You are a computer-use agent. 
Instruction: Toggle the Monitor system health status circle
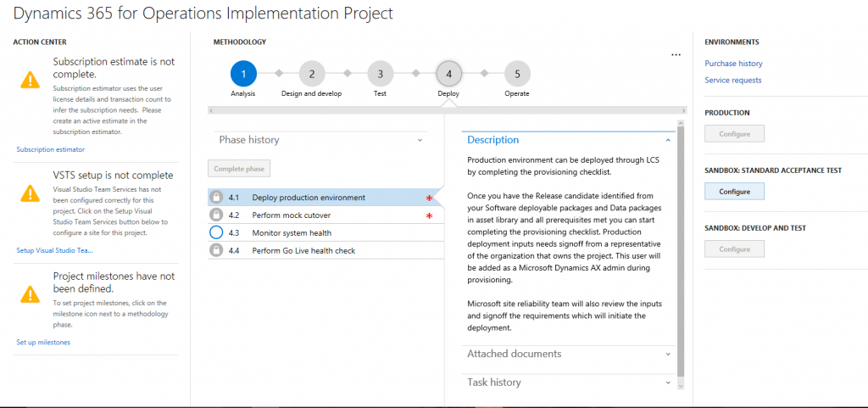tap(216, 232)
